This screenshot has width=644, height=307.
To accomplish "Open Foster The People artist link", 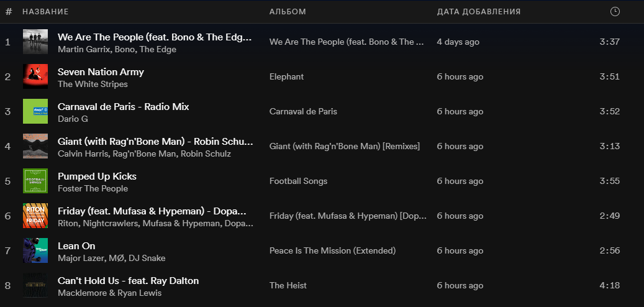I will click(x=93, y=189).
